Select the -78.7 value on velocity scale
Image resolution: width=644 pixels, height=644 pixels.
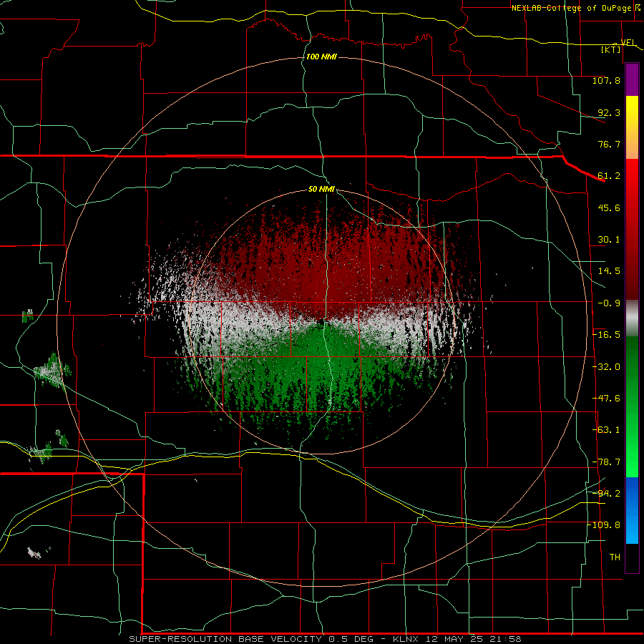[606, 462]
